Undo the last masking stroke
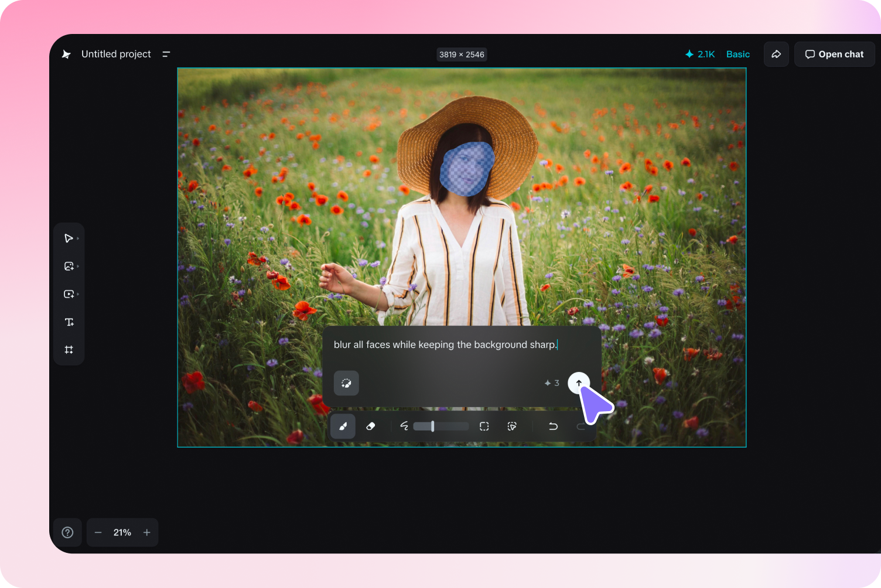 coord(553,426)
